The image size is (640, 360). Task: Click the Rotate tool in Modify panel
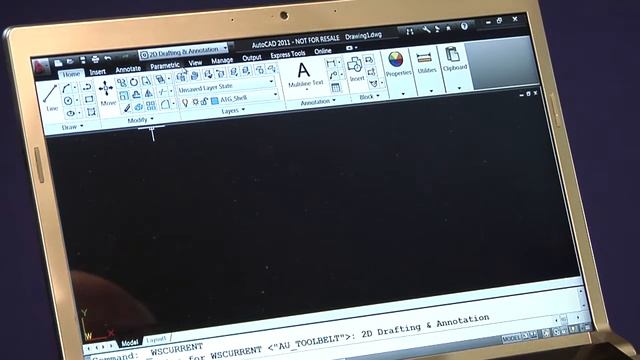click(134, 82)
